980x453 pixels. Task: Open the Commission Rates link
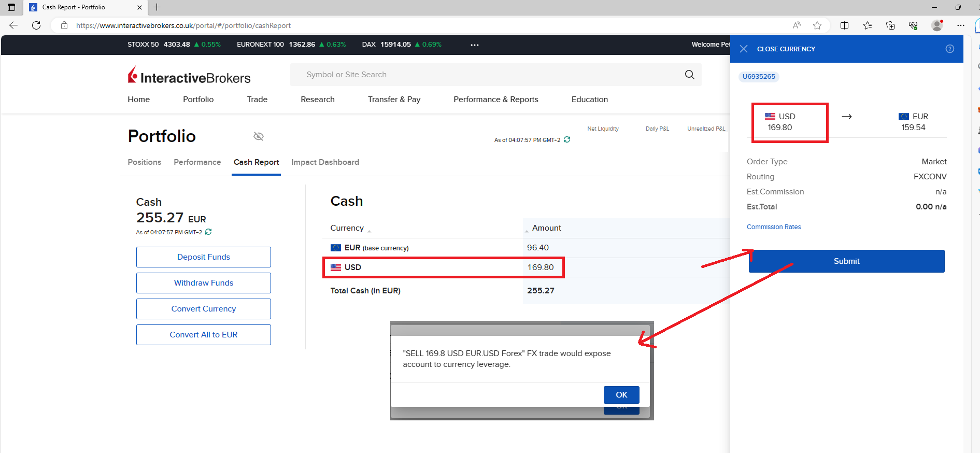pyautogui.click(x=773, y=227)
